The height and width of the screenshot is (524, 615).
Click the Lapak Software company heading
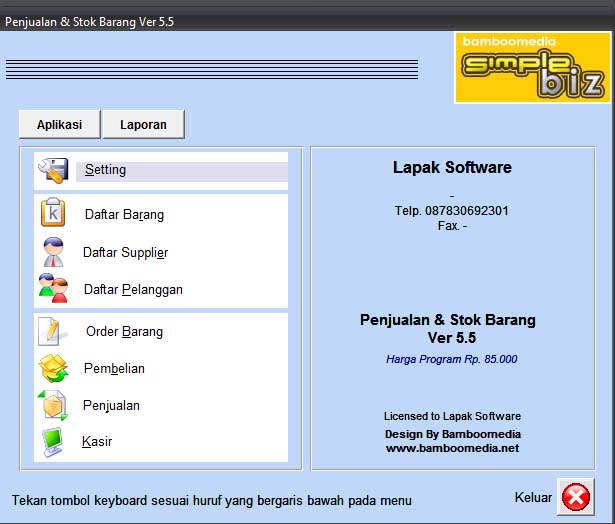tap(452, 167)
